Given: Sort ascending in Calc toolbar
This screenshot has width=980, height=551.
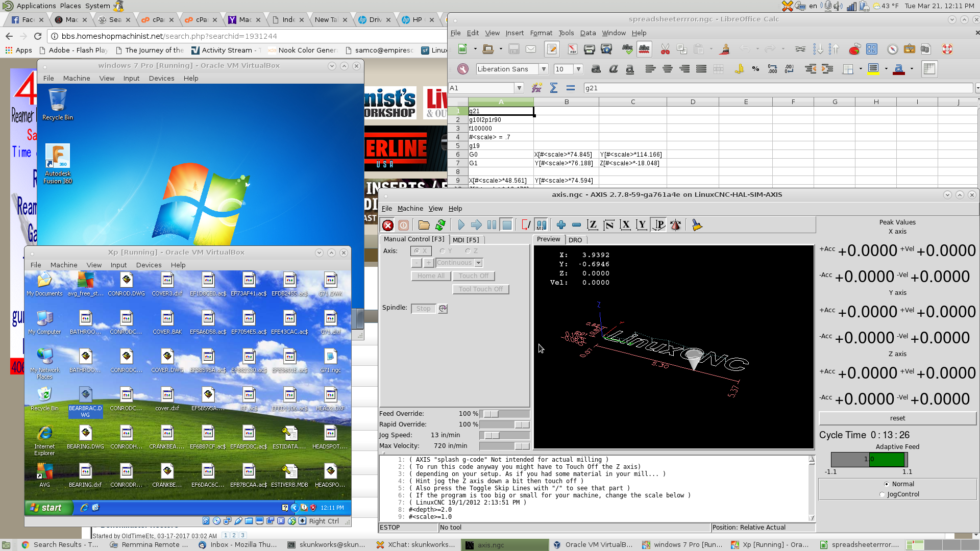Looking at the screenshot, I should (x=818, y=49).
